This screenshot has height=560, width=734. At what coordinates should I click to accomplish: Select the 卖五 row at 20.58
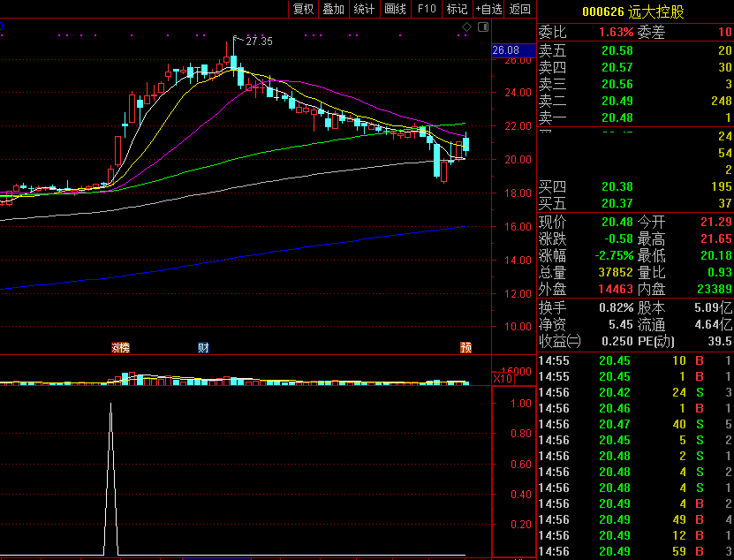click(635, 50)
